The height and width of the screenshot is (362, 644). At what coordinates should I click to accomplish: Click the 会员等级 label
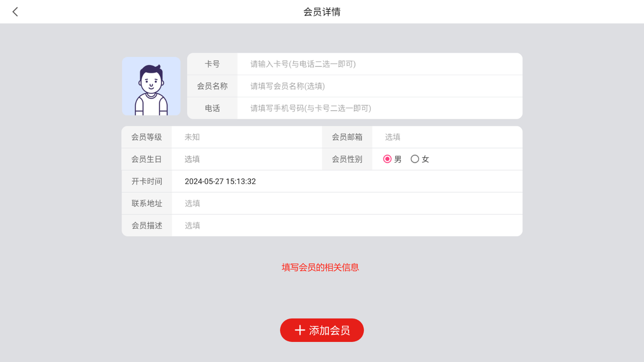click(x=147, y=137)
